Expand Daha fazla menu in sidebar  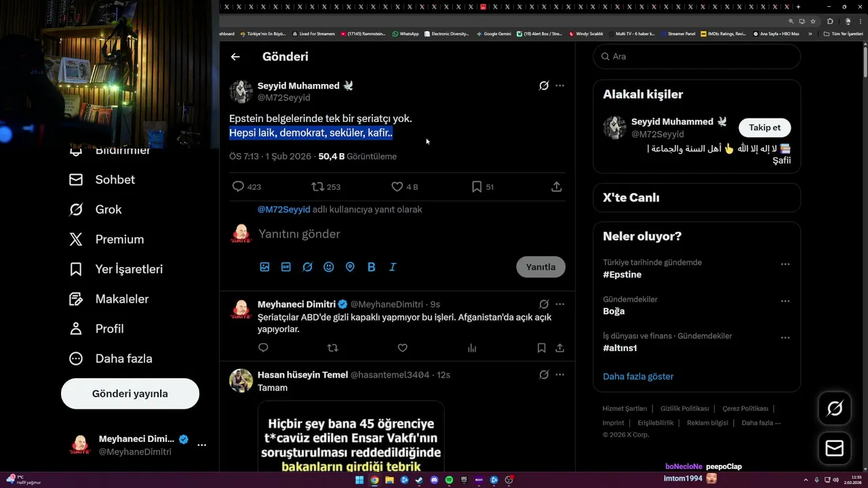[111, 359]
